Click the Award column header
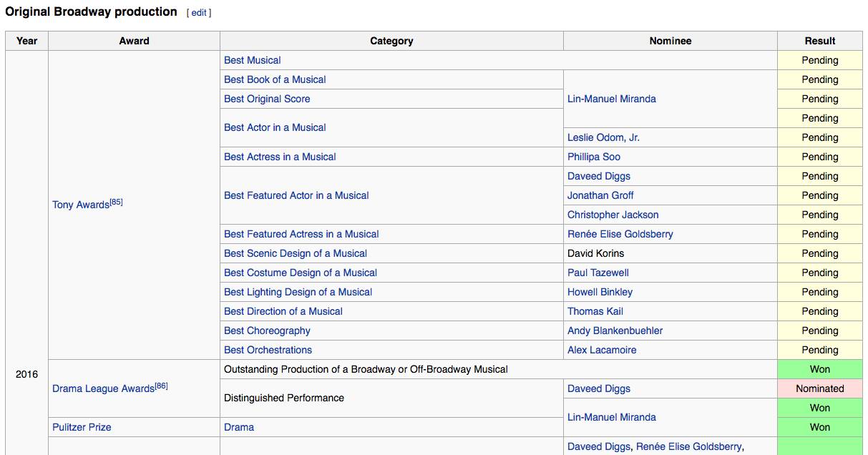 (134, 41)
